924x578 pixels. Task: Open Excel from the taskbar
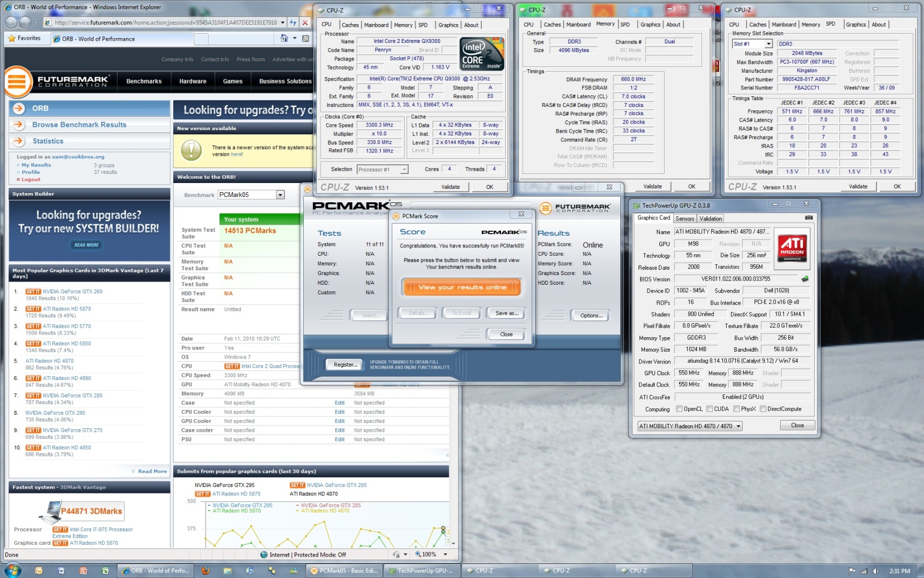click(x=105, y=571)
